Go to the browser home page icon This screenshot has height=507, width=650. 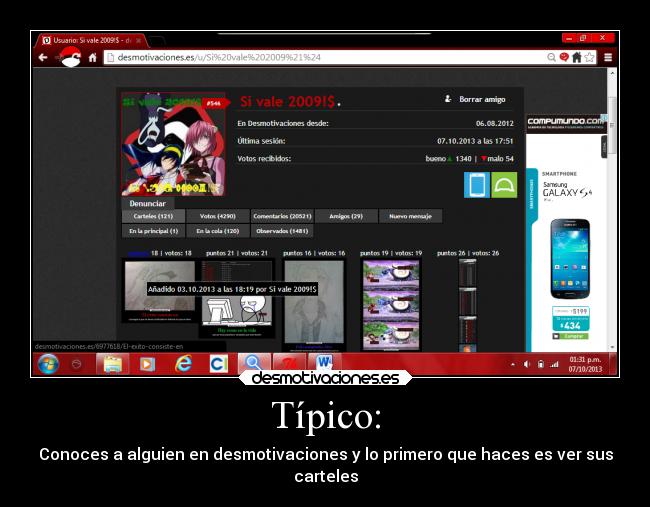[x=92, y=57]
